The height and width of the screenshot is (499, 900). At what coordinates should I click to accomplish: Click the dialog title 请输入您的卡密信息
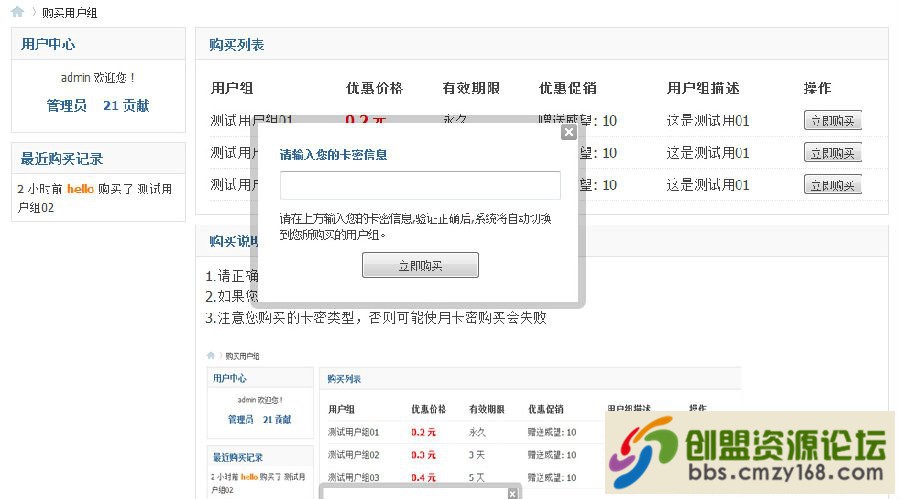point(333,154)
